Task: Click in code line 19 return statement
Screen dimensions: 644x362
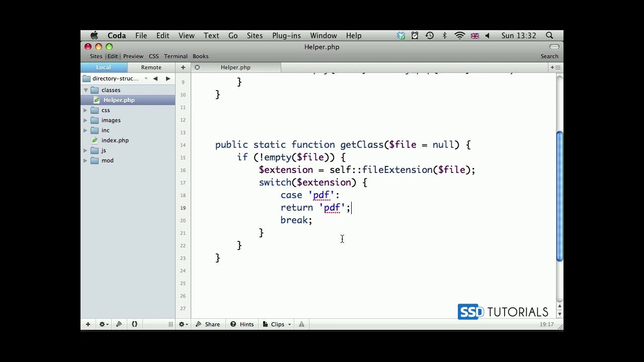Action: tap(315, 208)
